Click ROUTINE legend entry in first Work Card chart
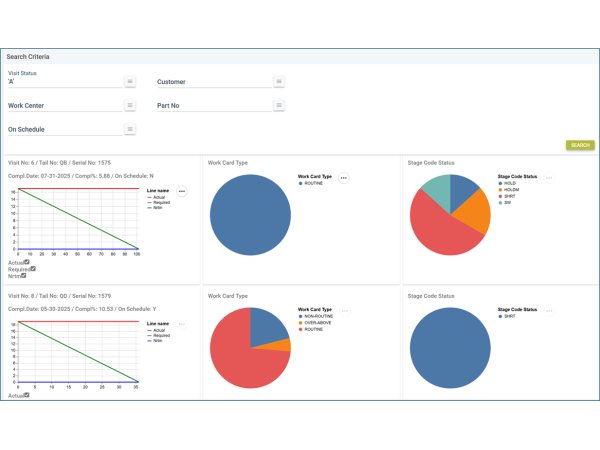 [314, 183]
